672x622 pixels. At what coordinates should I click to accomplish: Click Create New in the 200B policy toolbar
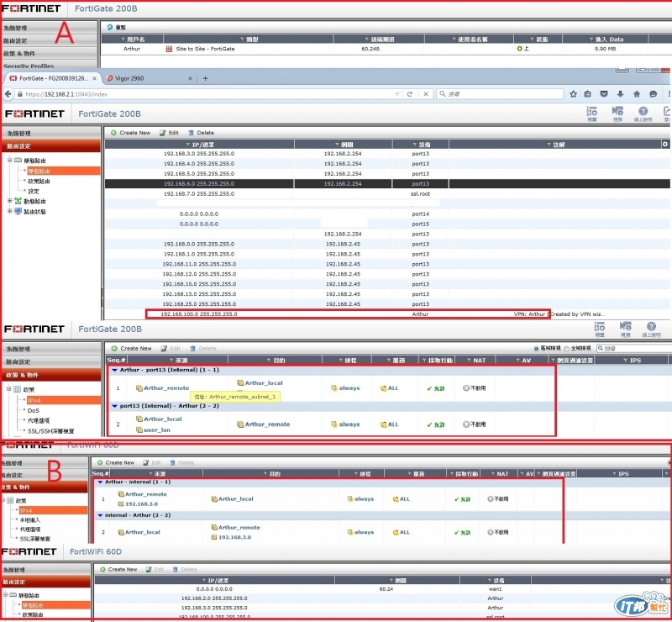[x=132, y=348]
